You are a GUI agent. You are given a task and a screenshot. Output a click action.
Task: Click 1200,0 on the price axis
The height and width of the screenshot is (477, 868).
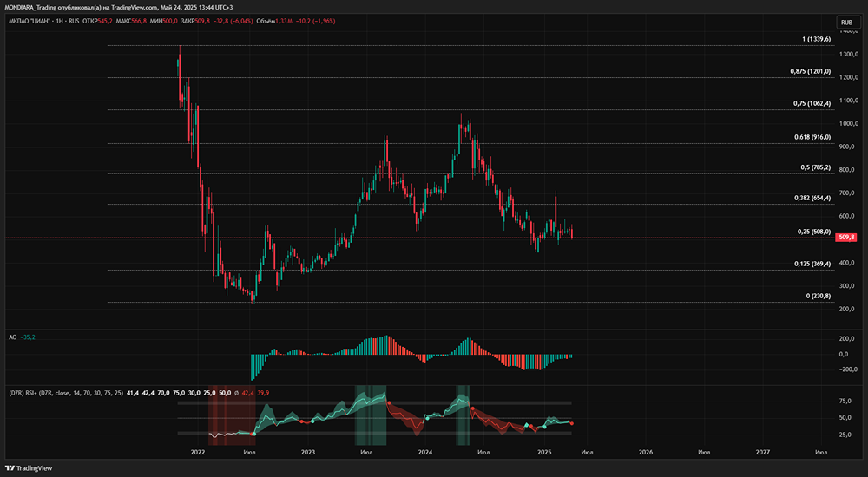coord(848,77)
